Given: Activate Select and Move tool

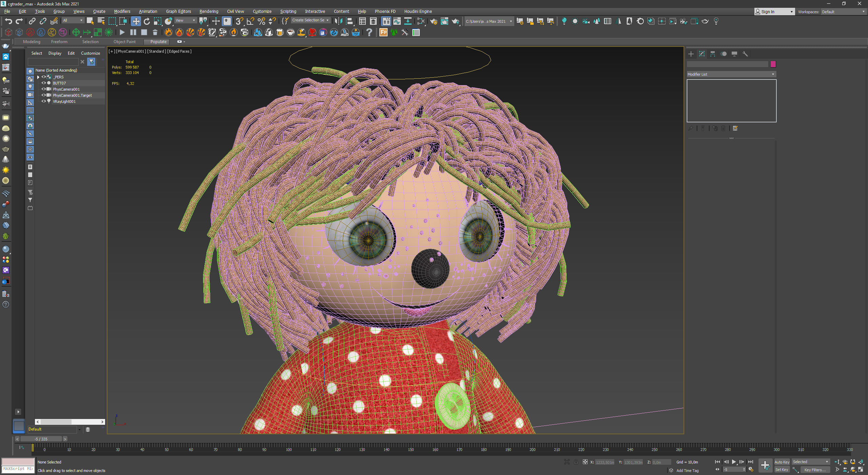Looking at the screenshot, I should point(136,21).
